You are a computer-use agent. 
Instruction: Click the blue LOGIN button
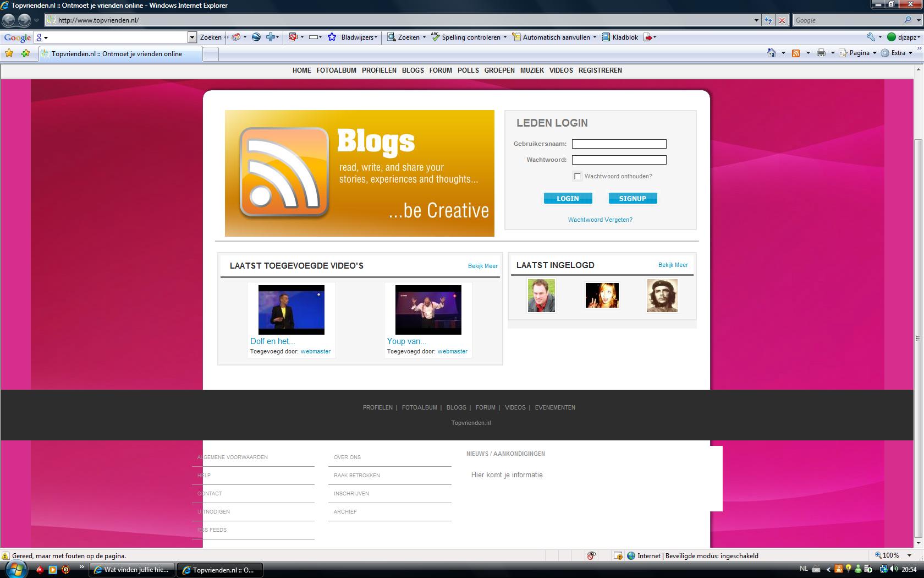click(x=568, y=198)
